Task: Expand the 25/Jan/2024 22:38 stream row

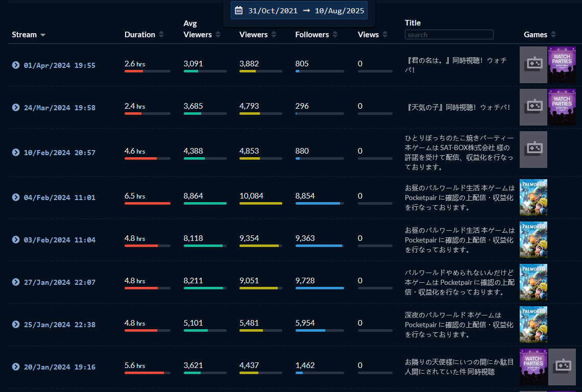Action: [x=16, y=324]
